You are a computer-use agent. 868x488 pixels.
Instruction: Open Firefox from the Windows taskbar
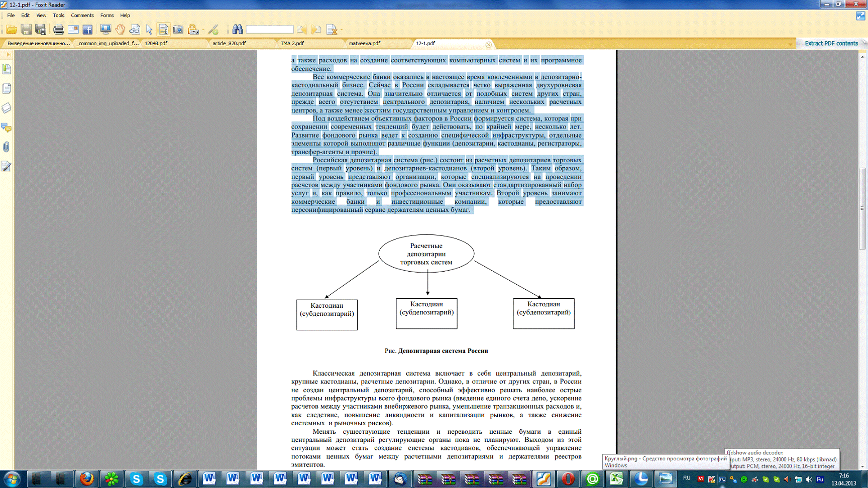(86, 479)
